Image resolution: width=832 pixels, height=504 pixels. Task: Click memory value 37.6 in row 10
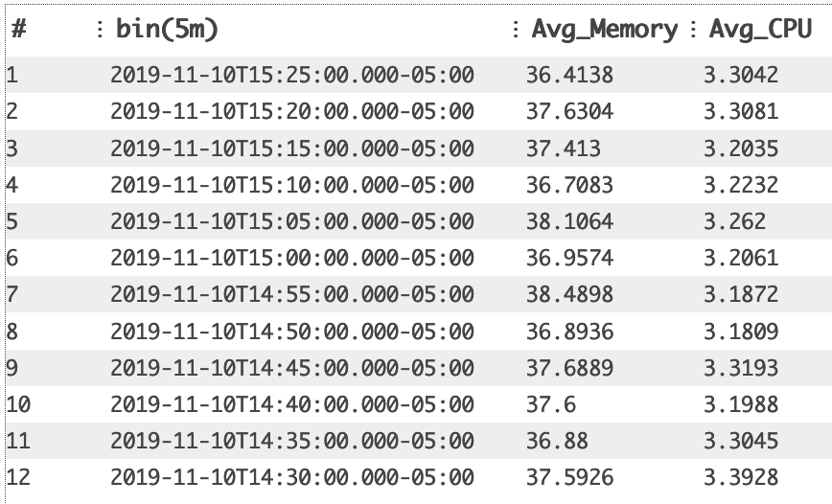coord(551,404)
